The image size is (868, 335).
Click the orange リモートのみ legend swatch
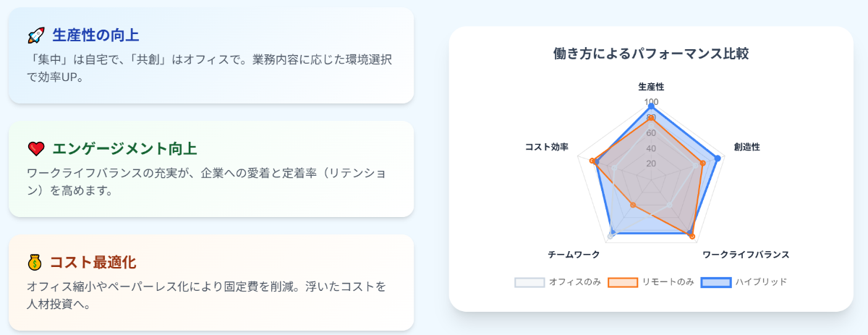tap(623, 282)
